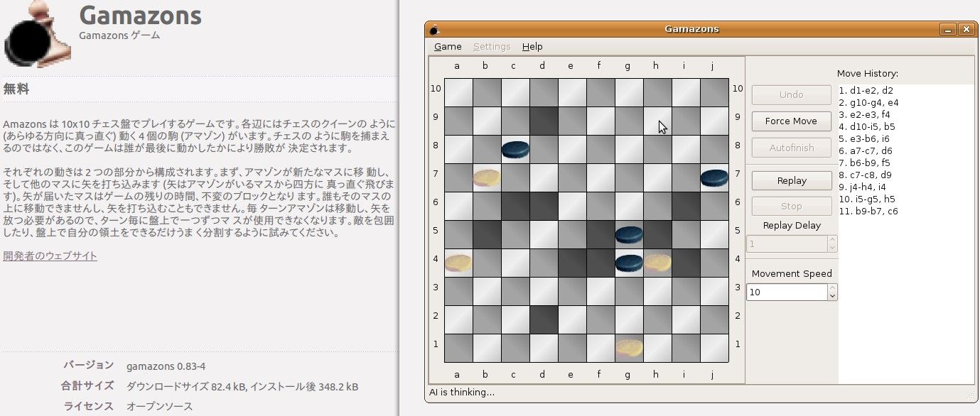Open the developer's website link
Viewport: 980px width, 416px height.
pos(50,256)
